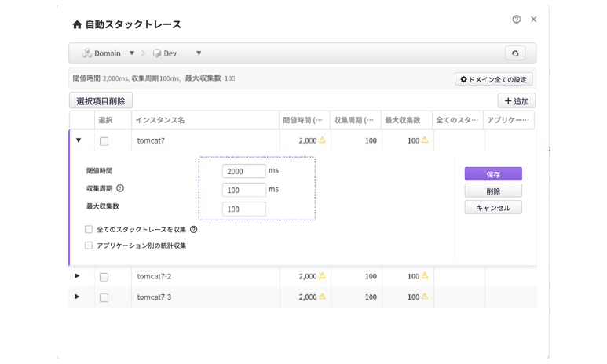The image size is (607, 364).
Task: Close the 自動スタックトレース dialog
Action: pos(534,20)
